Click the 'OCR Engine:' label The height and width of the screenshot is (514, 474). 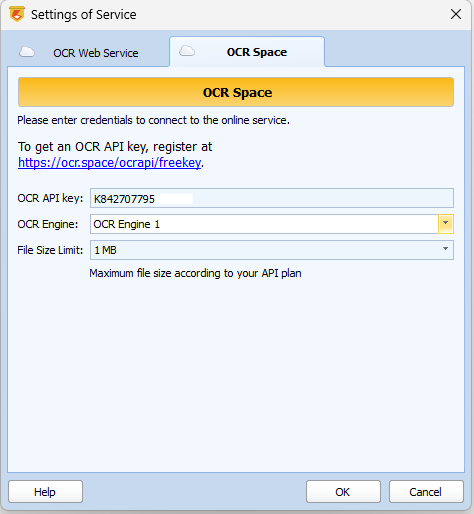pyautogui.click(x=48, y=224)
